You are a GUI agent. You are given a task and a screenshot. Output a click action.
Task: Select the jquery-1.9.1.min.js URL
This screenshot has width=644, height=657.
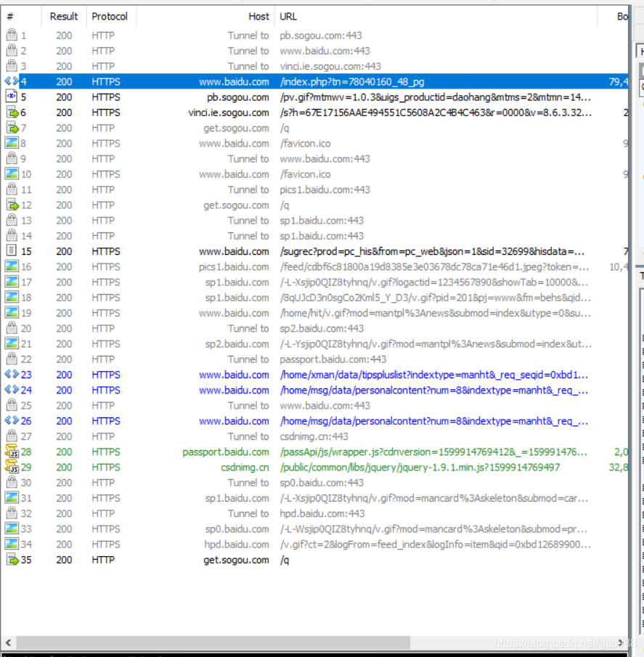tap(420, 468)
